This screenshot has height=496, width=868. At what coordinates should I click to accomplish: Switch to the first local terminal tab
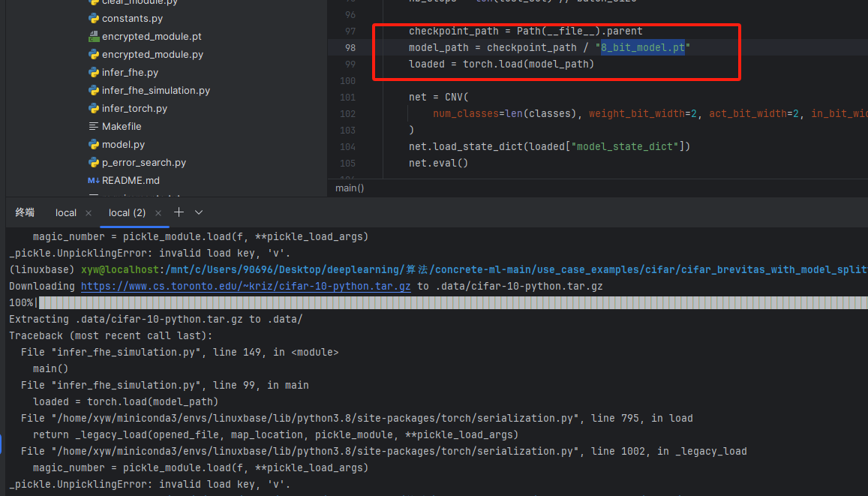[x=65, y=212]
